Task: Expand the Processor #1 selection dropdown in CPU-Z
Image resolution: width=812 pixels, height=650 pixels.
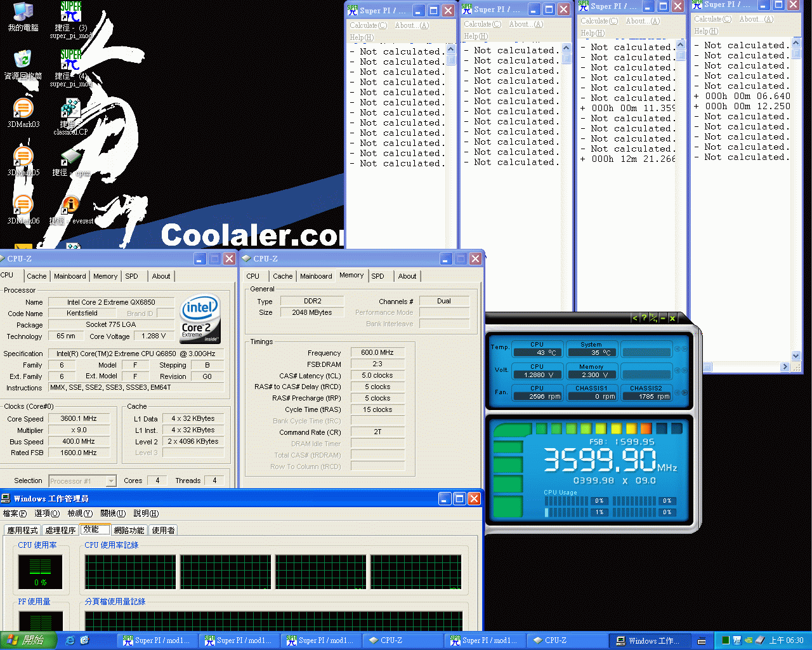Action: (x=111, y=481)
